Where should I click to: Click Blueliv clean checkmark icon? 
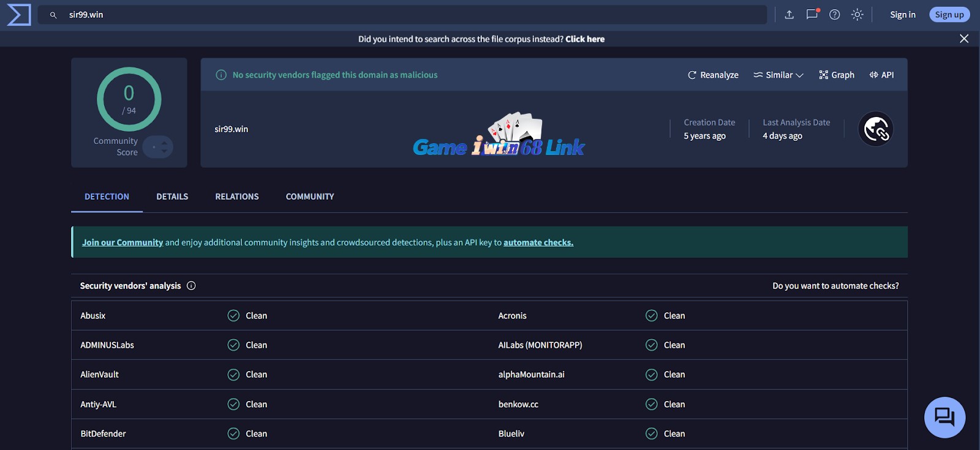coord(652,433)
